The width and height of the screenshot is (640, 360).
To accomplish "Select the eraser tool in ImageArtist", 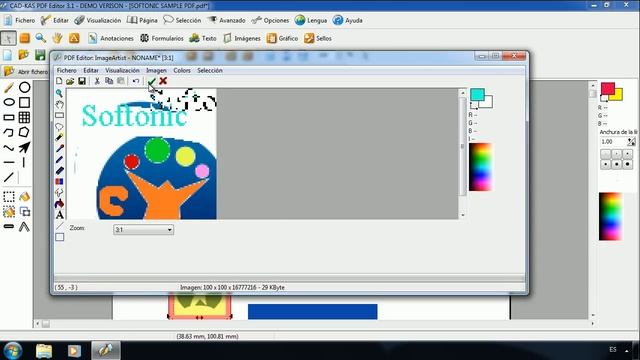I will (x=60, y=171).
